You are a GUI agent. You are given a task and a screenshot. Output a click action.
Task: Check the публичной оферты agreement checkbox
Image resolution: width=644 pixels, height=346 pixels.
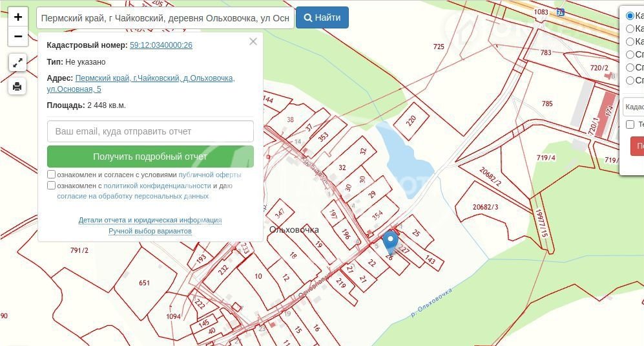point(52,175)
